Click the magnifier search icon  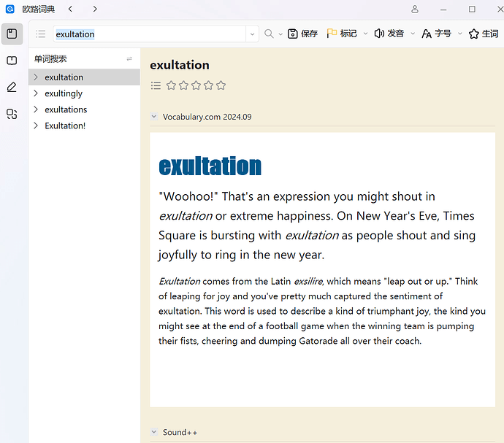(270, 34)
